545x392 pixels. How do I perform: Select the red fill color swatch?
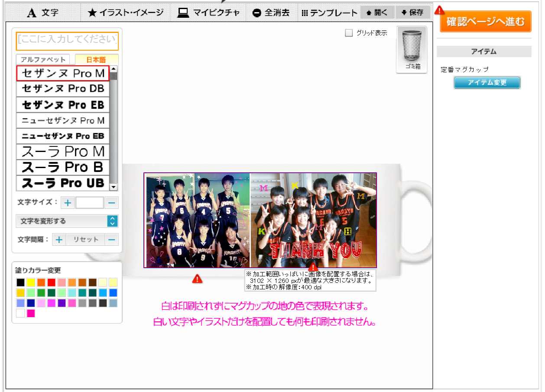(52, 282)
